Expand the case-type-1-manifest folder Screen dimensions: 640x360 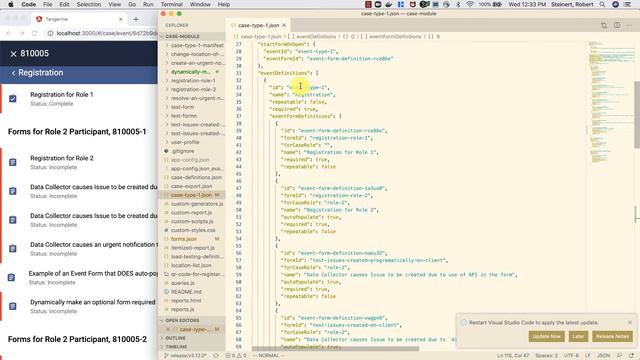coord(197,45)
